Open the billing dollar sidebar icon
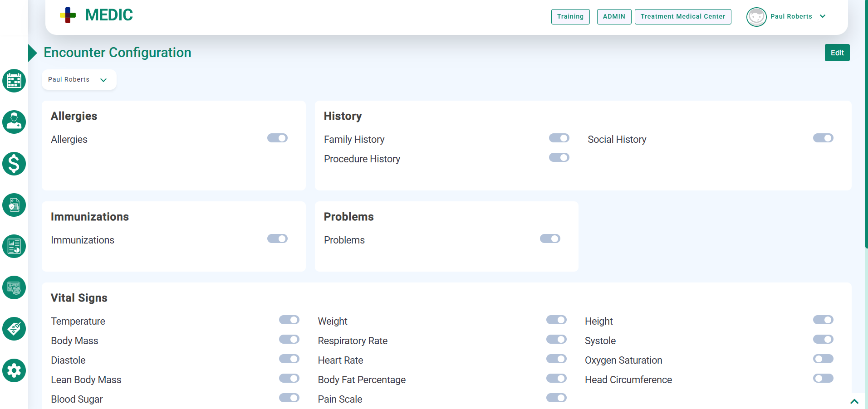The width and height of the screenshot is (868, 409). pos(14,164)
